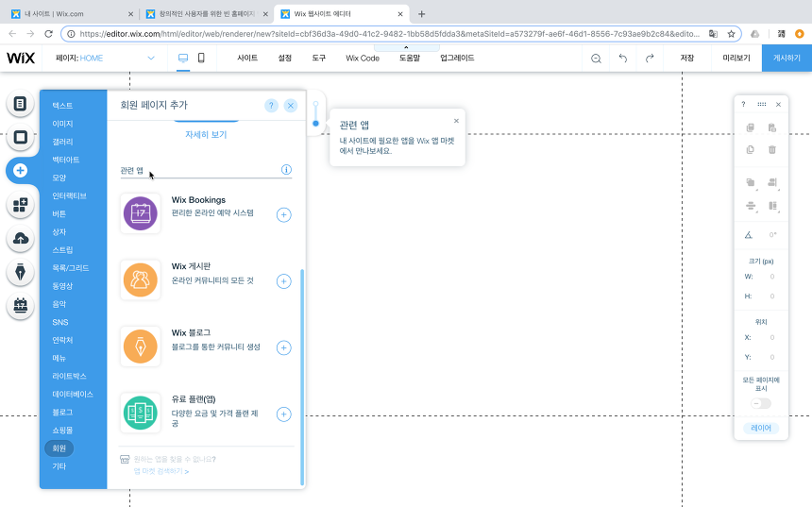Click the blue Add plus button
This screenshot has width=812, height=507.
(x=20, y=170)
